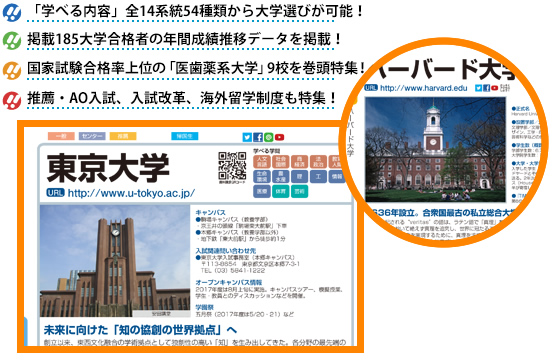This screenshot has height=362, width=557.
Task: Select the purple センター tab
Action: pyautogui.click(x=92, y=136)
